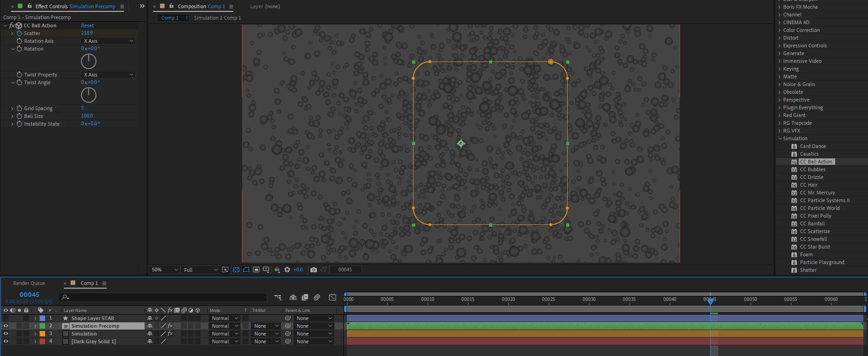Expand the Scatter property
The height and width of the screenshot is (356, 868).
click(x=12, y=33)
